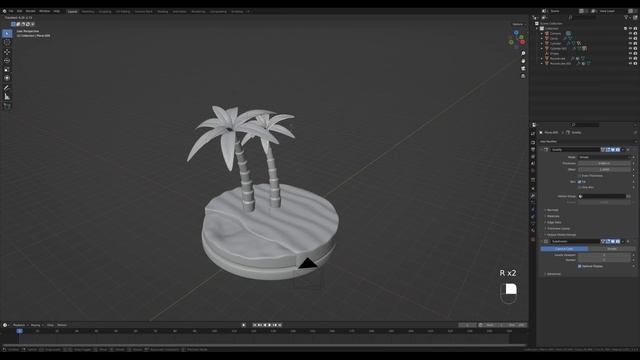The width and height of the screenshot is (640, 360).
Task: Open the View Layer properties tab
Action: pos(533,156)
